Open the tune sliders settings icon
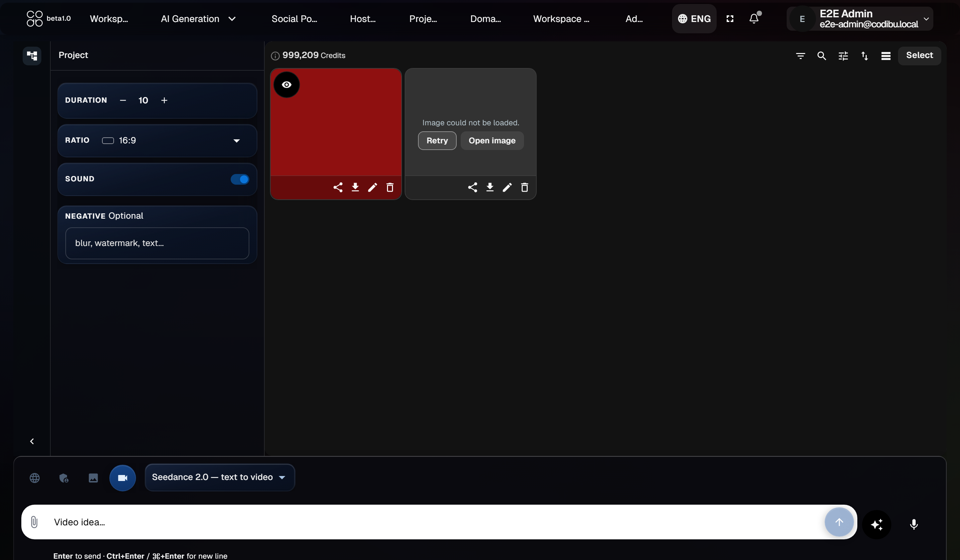 coord(843,56)
